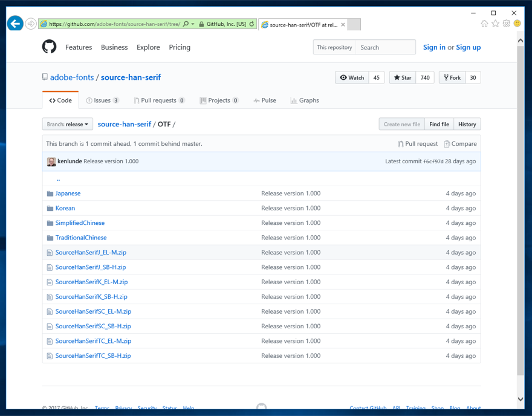Open Business in the top navigation

pyautogui.click(x=114, y=47)
